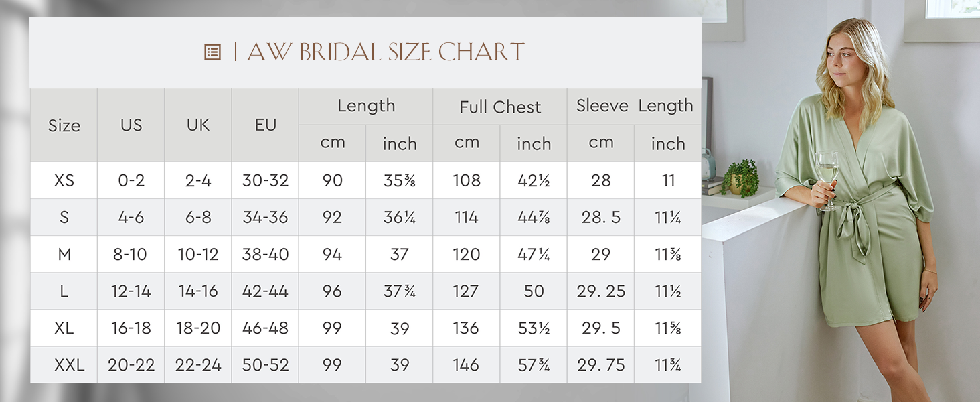Select the XXL sleeve length 29.75 cell

point(601,365)
